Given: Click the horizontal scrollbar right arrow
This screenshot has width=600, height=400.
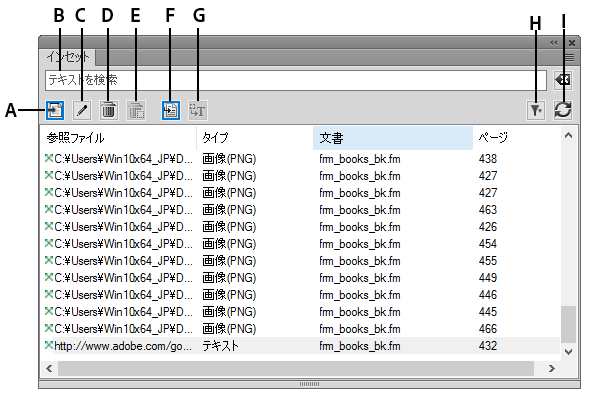Looking at the screenshot, I should coord(551,368).
